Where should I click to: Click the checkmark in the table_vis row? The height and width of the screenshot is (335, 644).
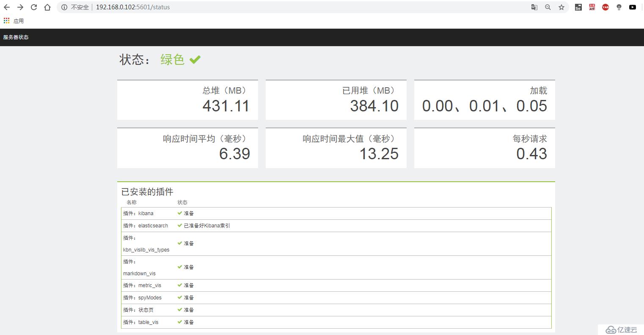(180, 322)
